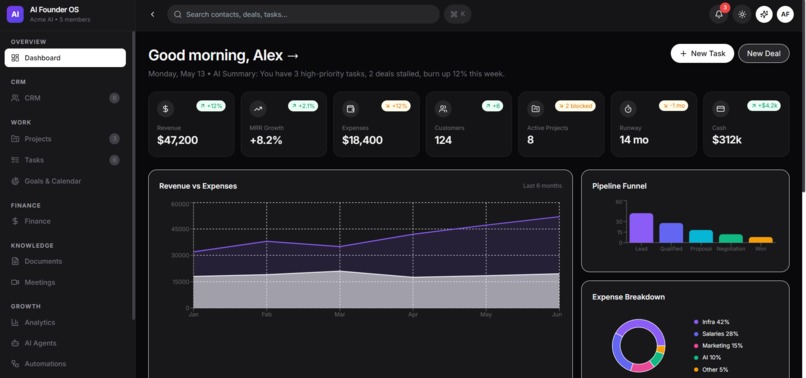The width and height of the screenshot is (806, 378).
Task: Click the green Negotiation funnel bar
Action: tap(730, 239)
